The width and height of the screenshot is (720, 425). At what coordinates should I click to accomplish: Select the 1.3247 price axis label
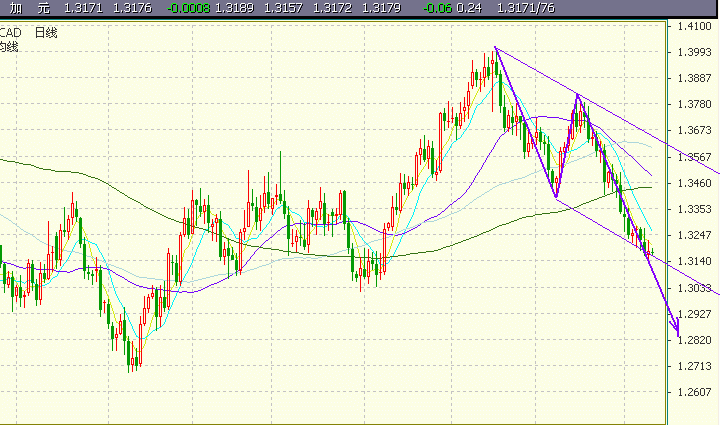tap(694, 235)
